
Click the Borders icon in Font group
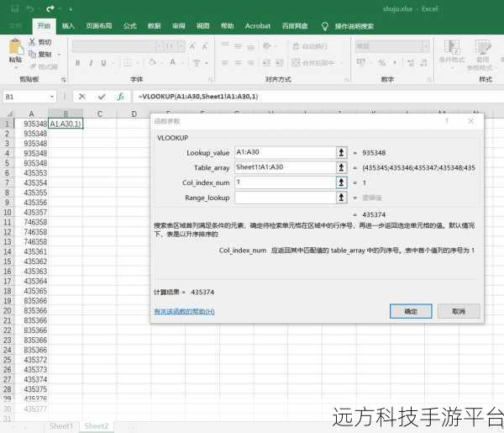point(128,63)
